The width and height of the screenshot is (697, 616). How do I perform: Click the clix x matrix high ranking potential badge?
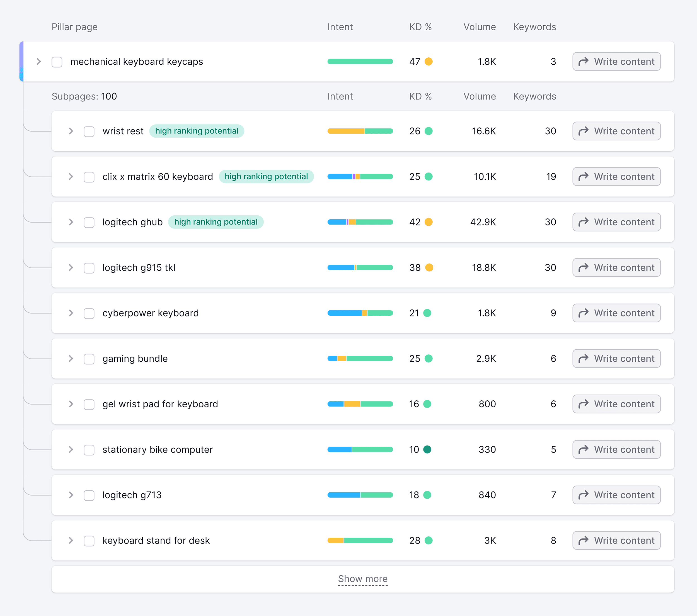coord(266,176)
